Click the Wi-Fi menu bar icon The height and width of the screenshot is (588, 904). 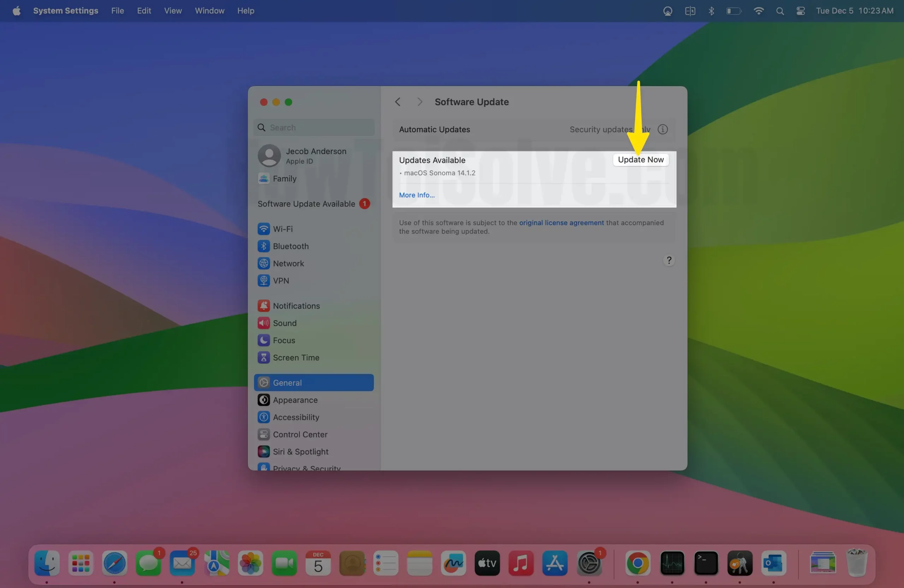coord(759,11)
